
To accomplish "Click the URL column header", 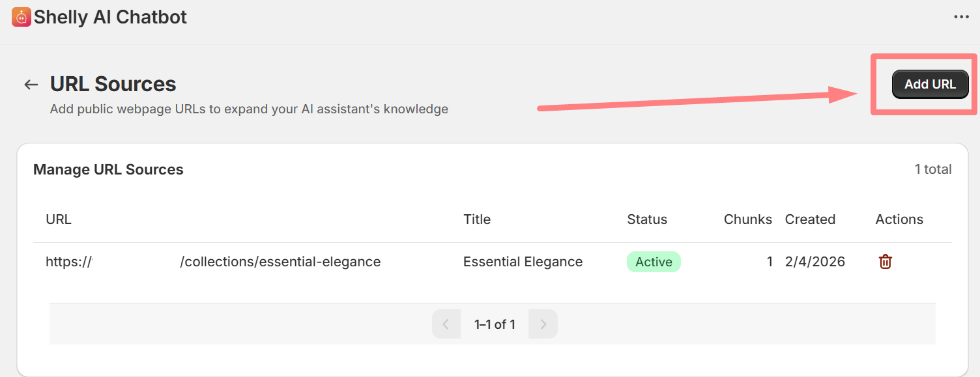I will click(x=59, y=219).
